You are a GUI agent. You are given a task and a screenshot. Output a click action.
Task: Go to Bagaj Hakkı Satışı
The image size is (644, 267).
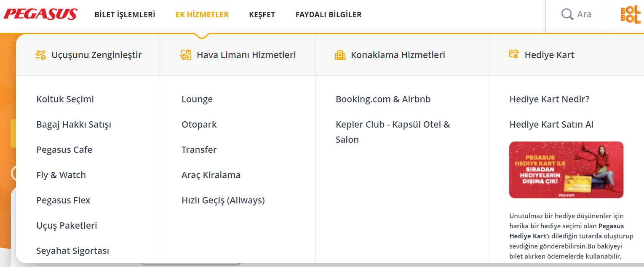coord(74,125)
